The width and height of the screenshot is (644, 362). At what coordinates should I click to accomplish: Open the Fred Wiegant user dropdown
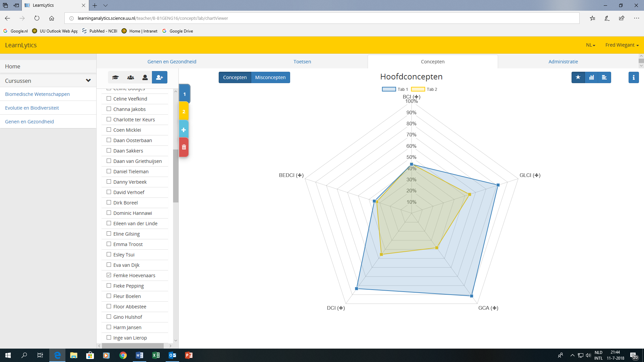tap(622, 45)
